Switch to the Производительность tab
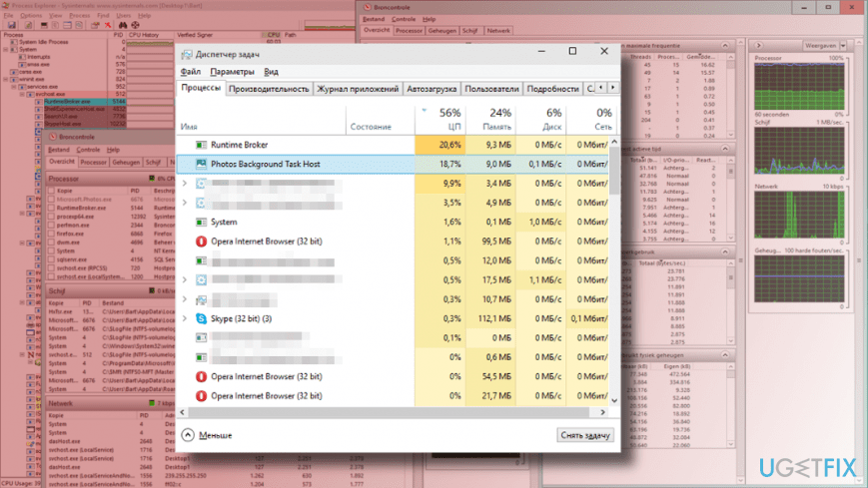This screenshot has height=488, width=868. tap(269, 89)
